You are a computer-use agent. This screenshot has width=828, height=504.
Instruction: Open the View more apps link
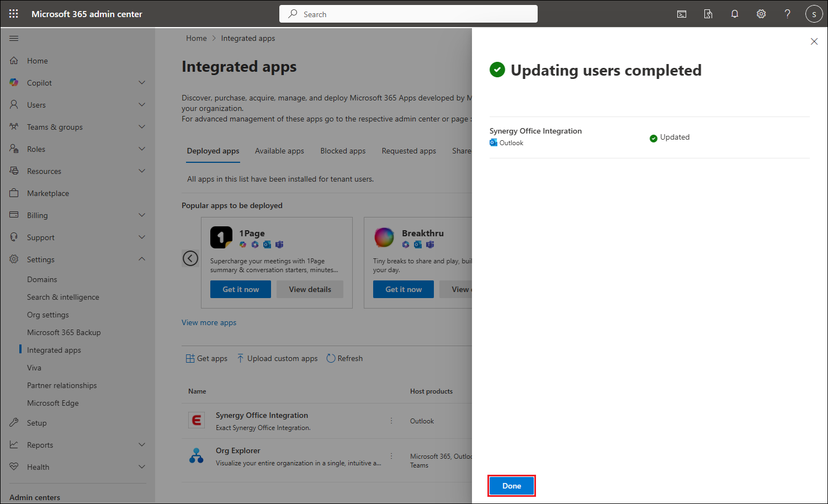pyautogui.click(x=209, y=322)
